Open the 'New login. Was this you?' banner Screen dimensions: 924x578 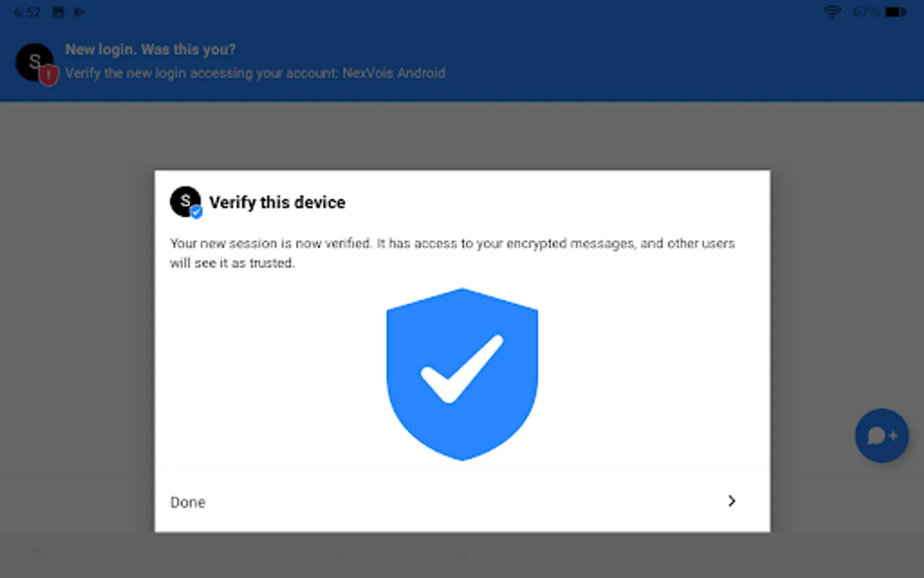tap(150, 49)
